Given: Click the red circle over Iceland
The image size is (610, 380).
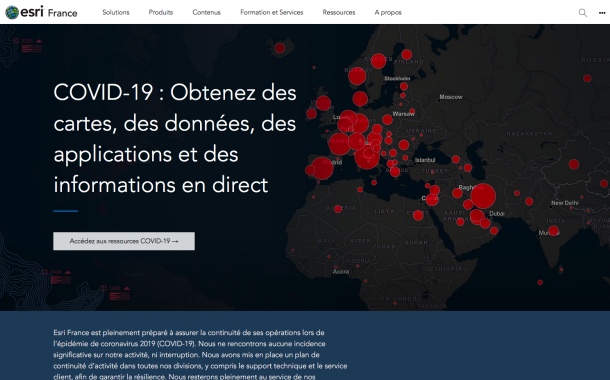Looking at the screenshot, I should [280, 48].
